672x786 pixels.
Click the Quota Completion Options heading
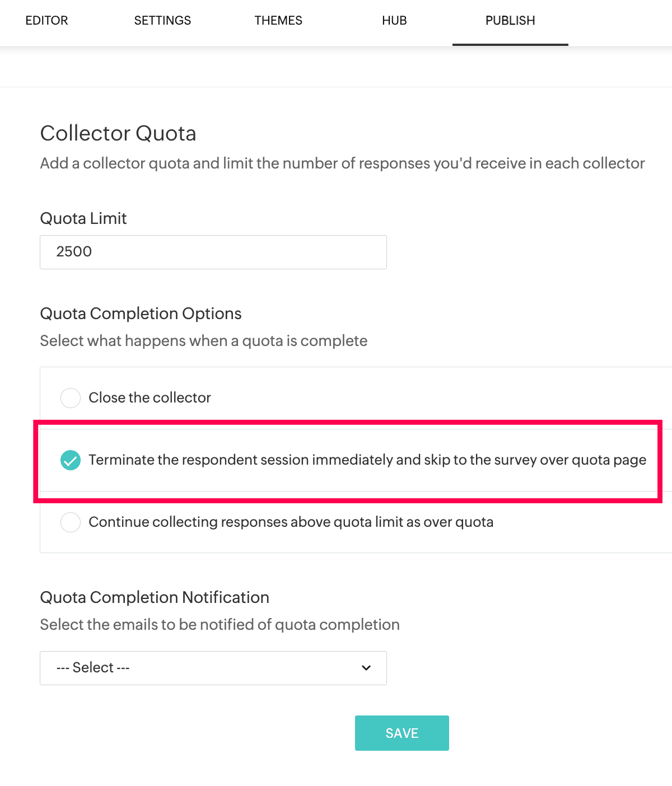[141, 314]
